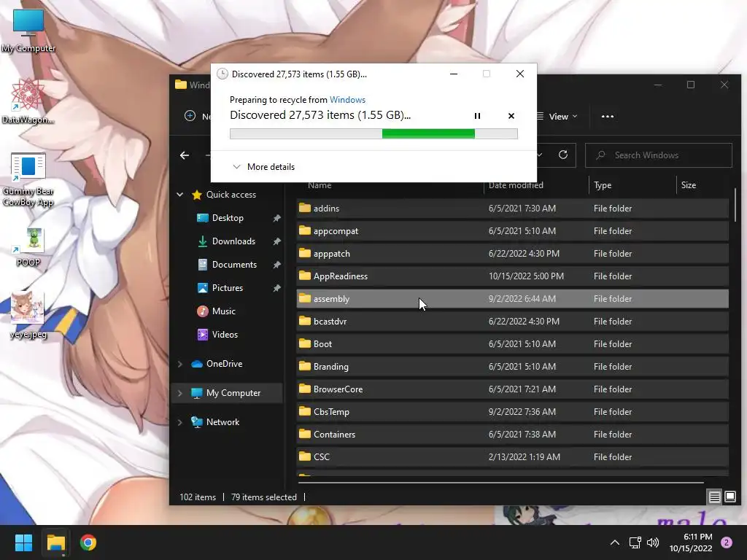Image resolution: width=747 pixels, height=560 pixels.
Task: Click the vertical scrollbar in file list
Action: tap(735, 205)
